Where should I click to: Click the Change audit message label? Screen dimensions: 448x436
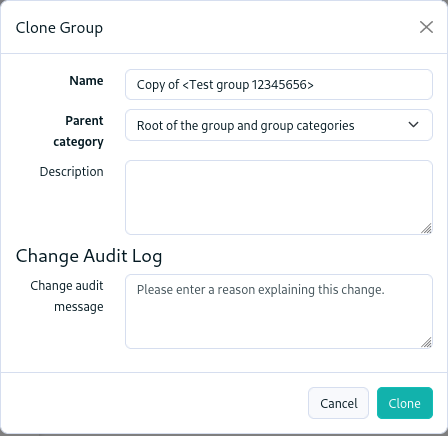tap(67, 296)
